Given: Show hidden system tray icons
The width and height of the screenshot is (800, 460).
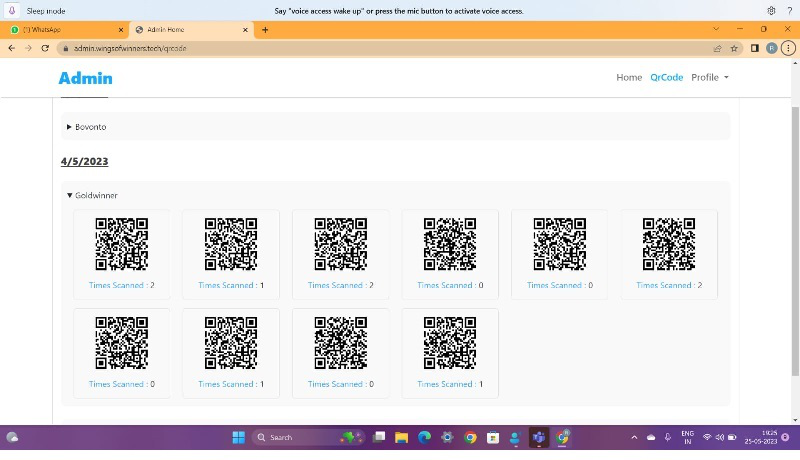Looking at the screenshot, I should 634,437.
